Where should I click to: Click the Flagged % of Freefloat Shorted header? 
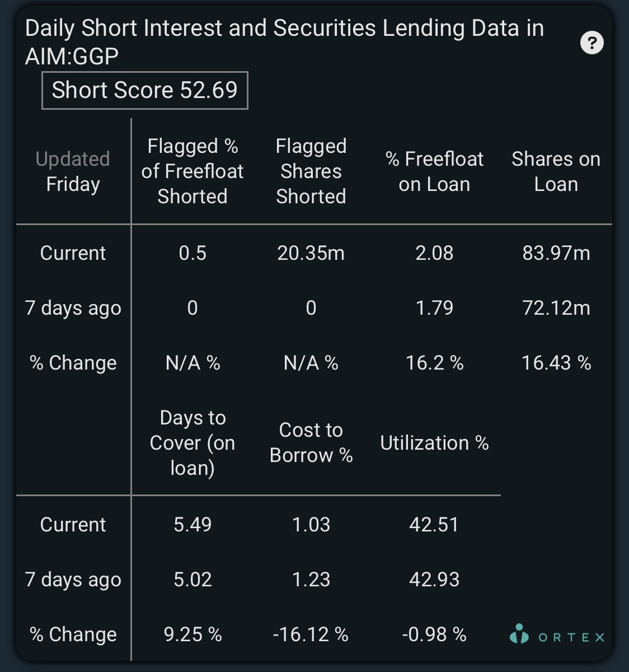pos(193,171)
